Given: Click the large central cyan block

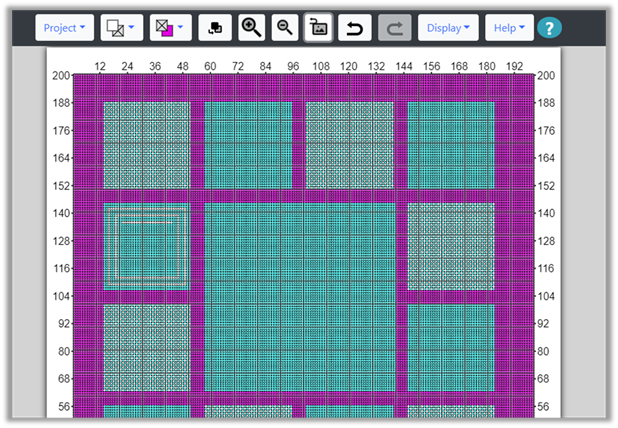Looking at the screenshot, I should (x=299, y=298).
